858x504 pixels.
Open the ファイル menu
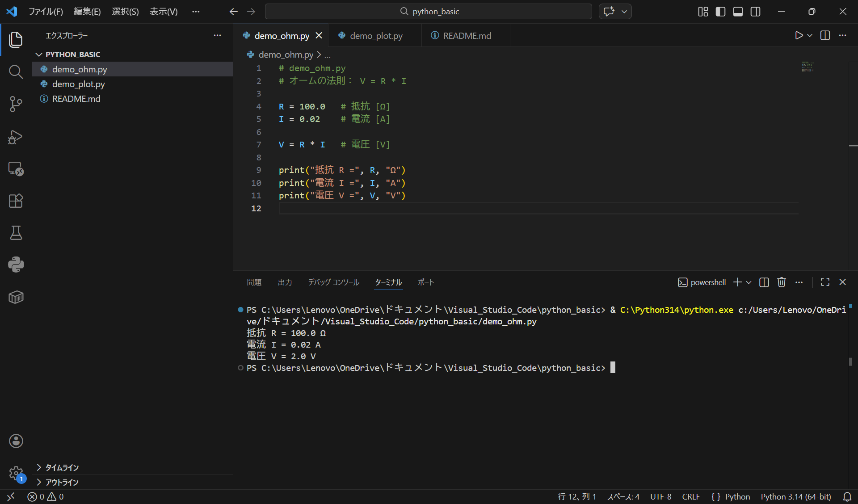point(46,12)
